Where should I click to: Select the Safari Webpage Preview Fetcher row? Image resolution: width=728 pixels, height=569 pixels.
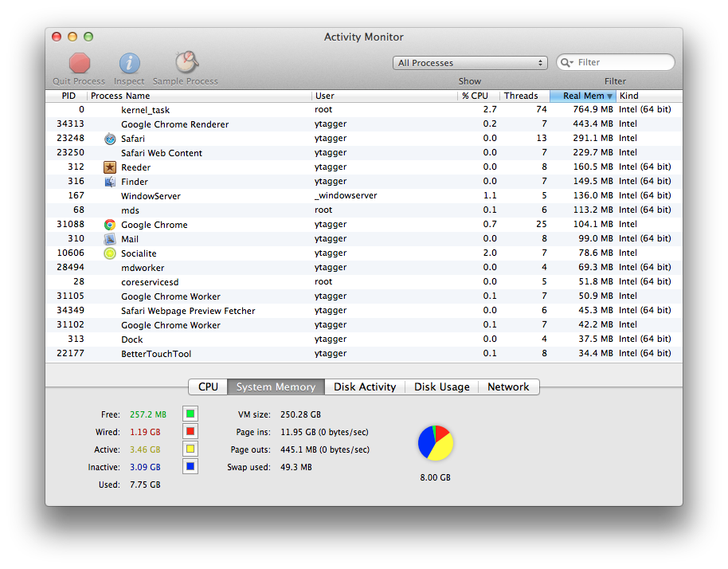(364, 311)
